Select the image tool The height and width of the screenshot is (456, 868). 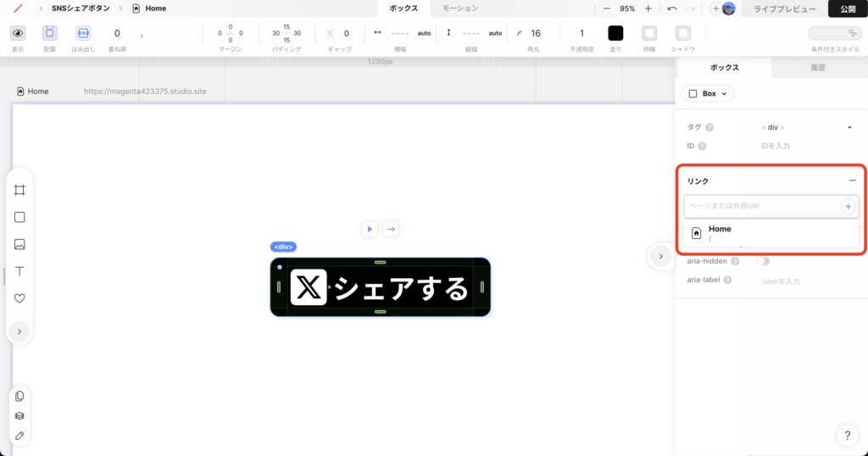[x=19, y=244]
